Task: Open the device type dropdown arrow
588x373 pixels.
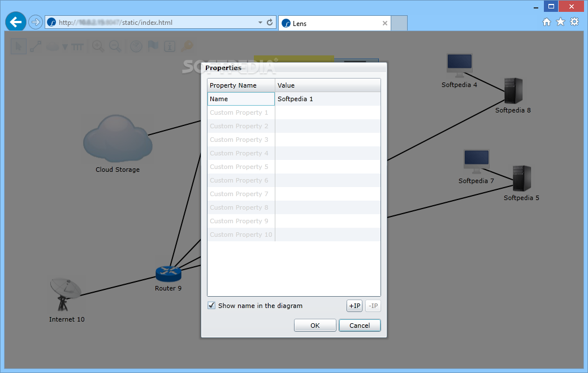Action: click(x=65, y=47)
